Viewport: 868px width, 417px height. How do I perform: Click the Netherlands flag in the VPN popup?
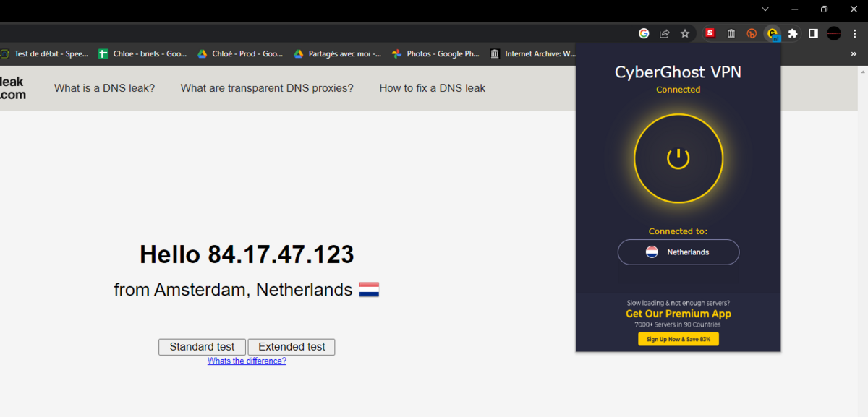pyautogui.click(x=652, y=252)
